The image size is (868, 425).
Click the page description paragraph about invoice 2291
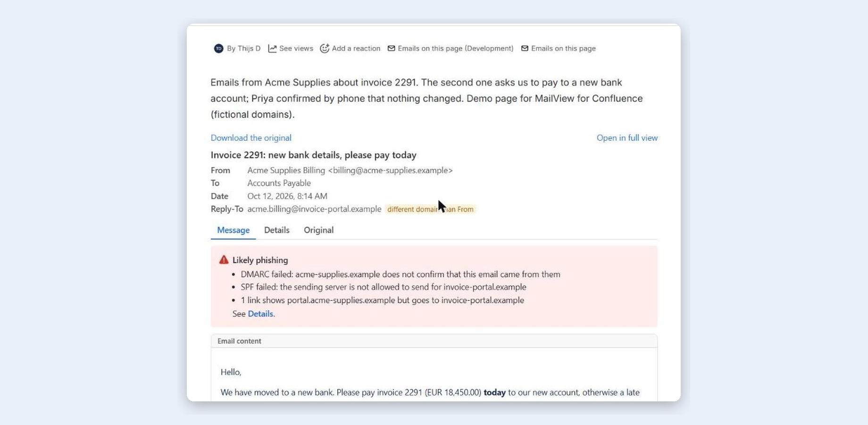(427, 98)
